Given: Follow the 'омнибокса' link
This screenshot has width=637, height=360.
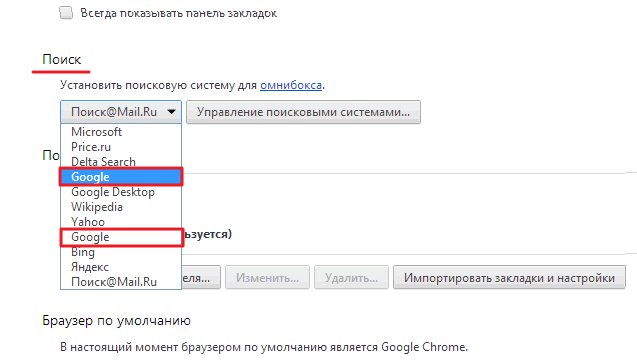Looking at the screenshot, I should click(x=291, y=85).
